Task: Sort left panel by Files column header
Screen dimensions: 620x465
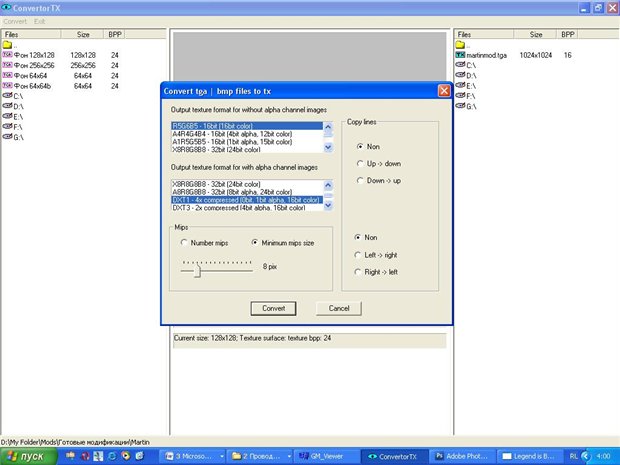Action: click(x=31, y=34)
